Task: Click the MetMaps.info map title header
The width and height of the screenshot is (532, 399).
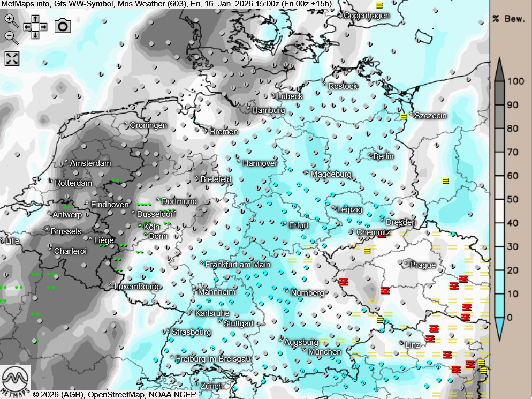Action: tap(166, 4)
